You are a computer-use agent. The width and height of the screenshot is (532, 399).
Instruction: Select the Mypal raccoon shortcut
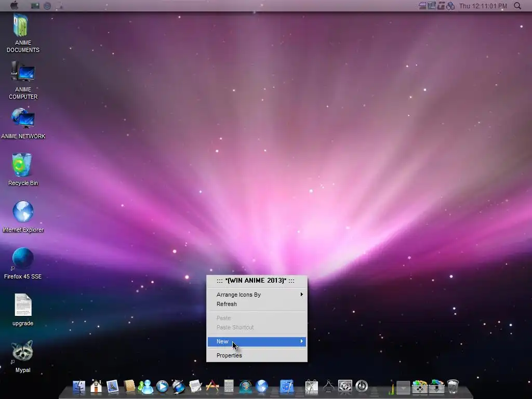(x=22, y=351)
